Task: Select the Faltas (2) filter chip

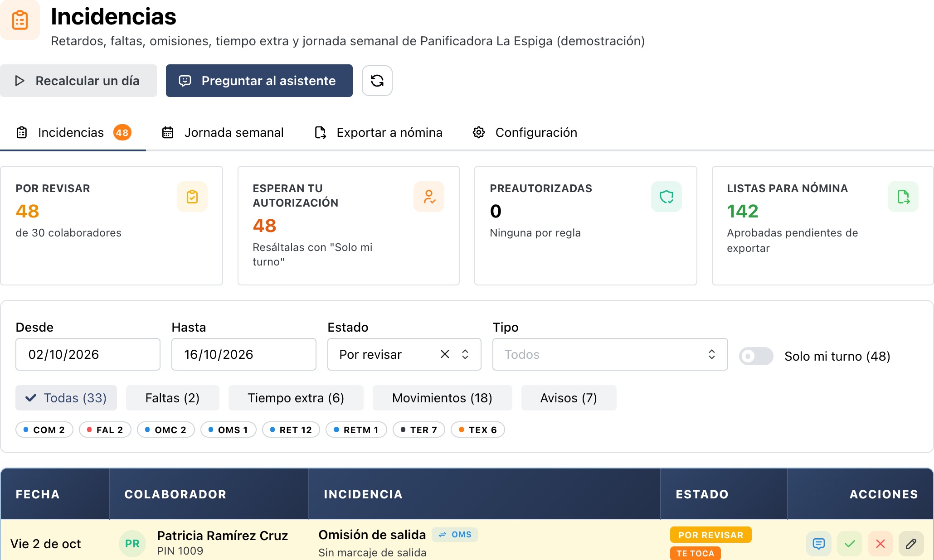Action: 173,398
